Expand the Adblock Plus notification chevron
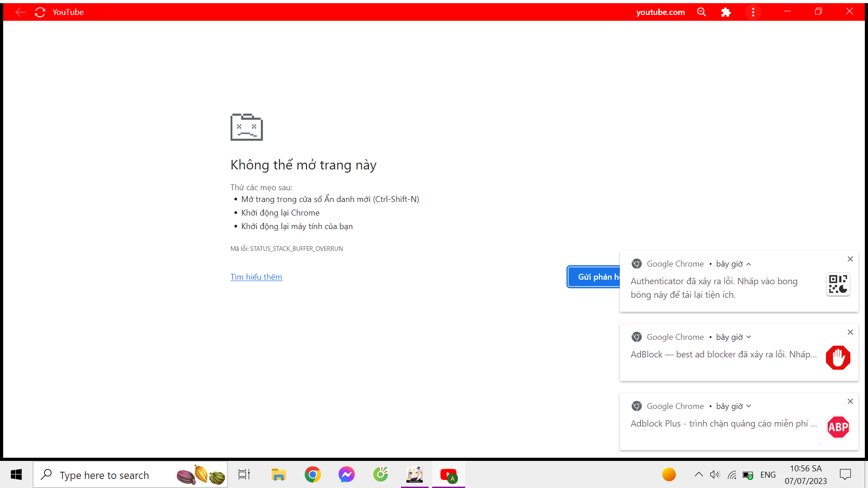Viewport: 868px width, 488px height. (x=749, y=406)
